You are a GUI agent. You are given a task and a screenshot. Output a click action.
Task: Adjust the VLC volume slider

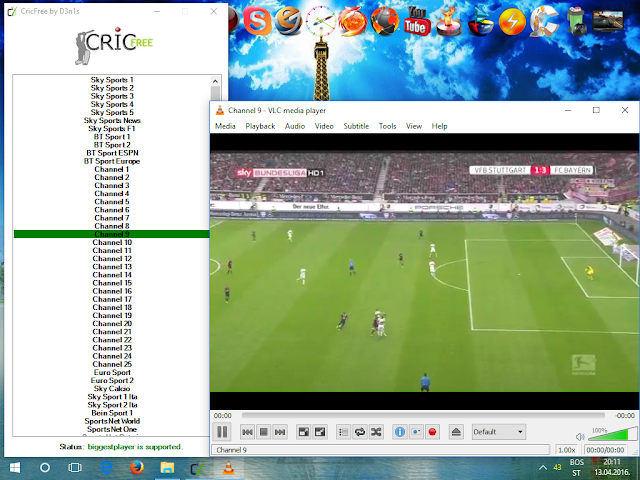pyautogui.click(x=612, y=434)
